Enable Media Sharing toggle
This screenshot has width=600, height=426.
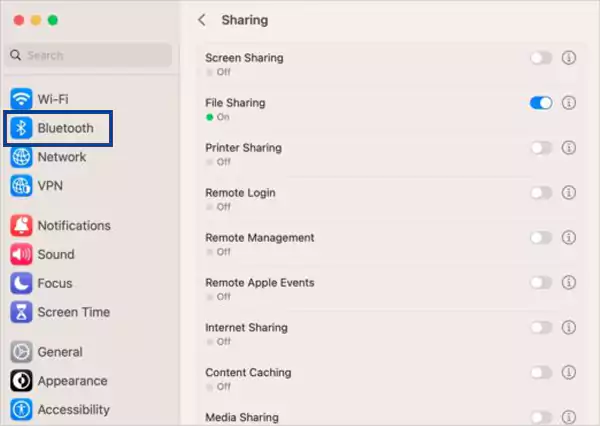tap(541, 417)
